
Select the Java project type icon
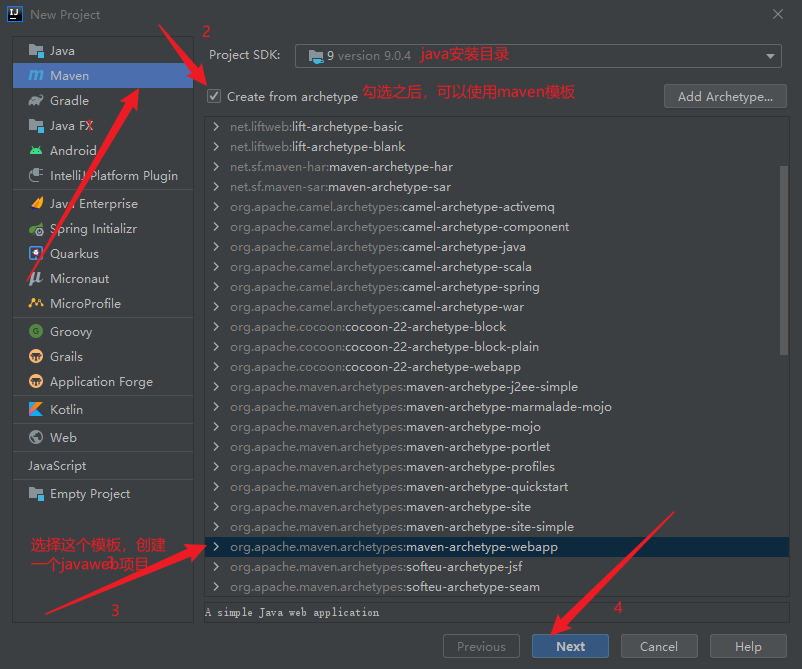pos(36,51)
